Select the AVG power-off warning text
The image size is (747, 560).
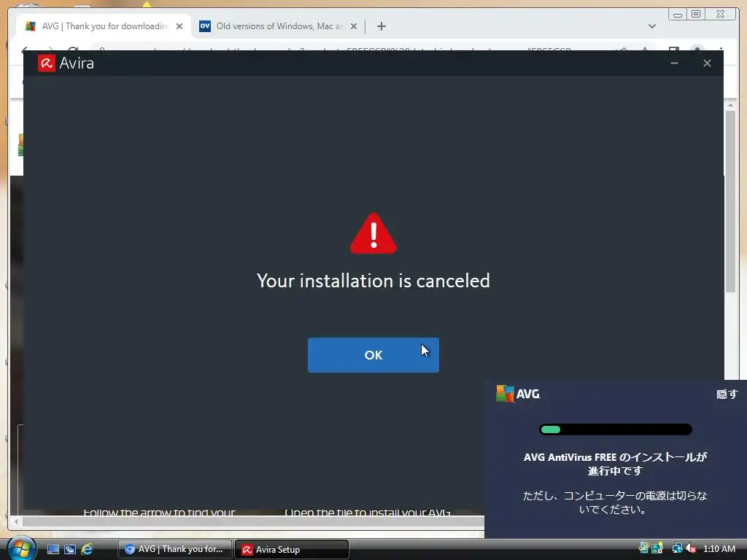[x=615, y=502]
